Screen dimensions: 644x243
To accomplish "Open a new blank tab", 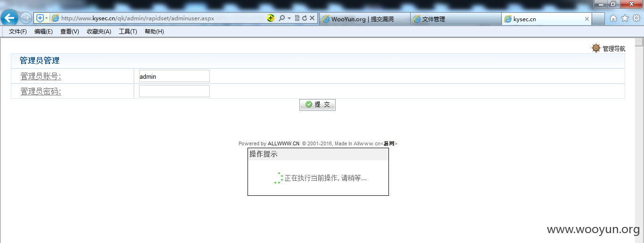I will [598, 19].
